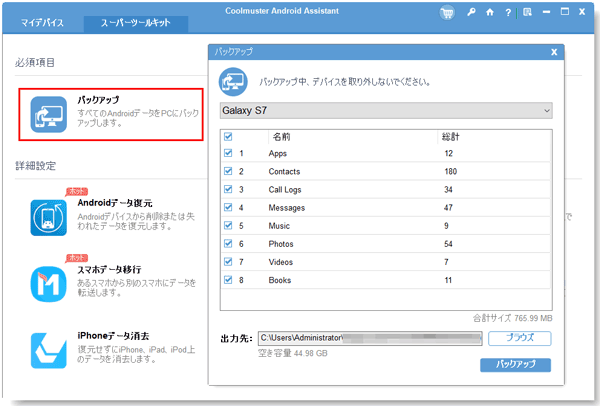Select the Books row name
Screen dimensions: 600x406
pyautogui.click(x=280, y=280)
